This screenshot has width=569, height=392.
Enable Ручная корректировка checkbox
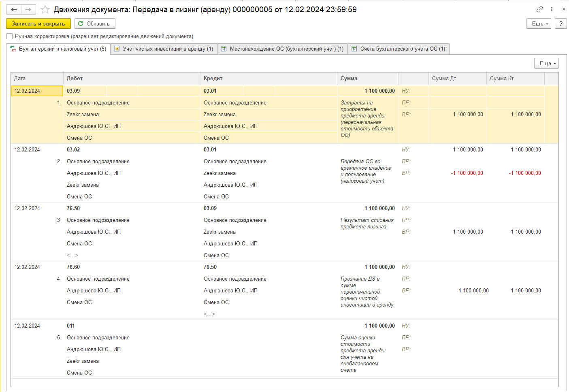pyautogui.click(x=10, y=36)
